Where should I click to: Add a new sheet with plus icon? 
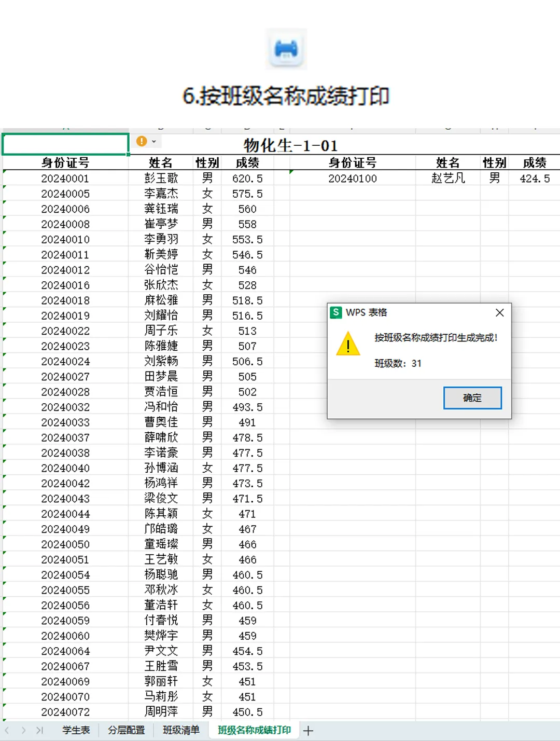point(308,731)
